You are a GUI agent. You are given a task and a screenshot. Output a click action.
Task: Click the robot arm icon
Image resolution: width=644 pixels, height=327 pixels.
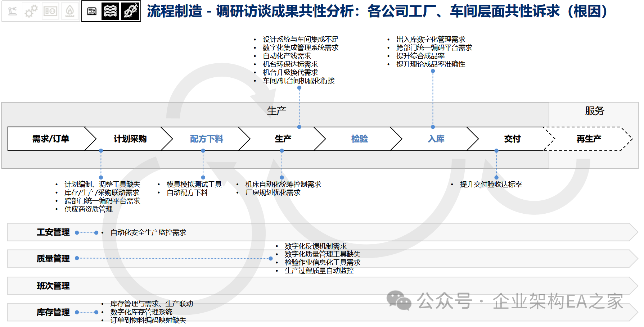13,12
